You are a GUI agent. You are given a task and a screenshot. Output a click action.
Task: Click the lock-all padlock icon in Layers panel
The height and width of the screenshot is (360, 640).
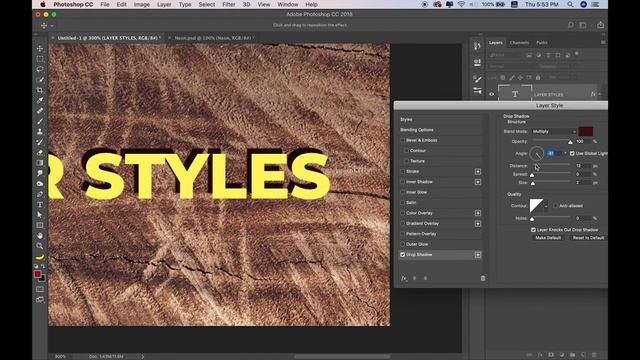[538, 78]
